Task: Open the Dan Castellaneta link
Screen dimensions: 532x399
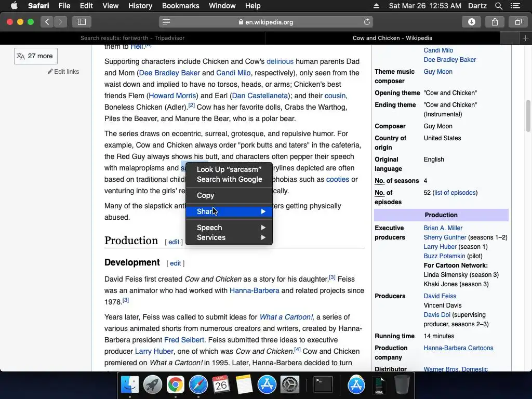Action: [260, 96]
